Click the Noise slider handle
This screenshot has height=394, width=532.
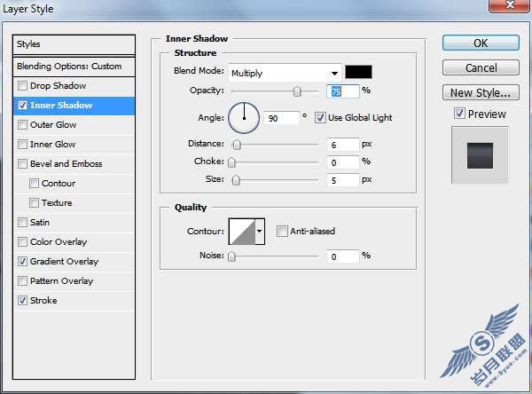(x=231, y=256)
